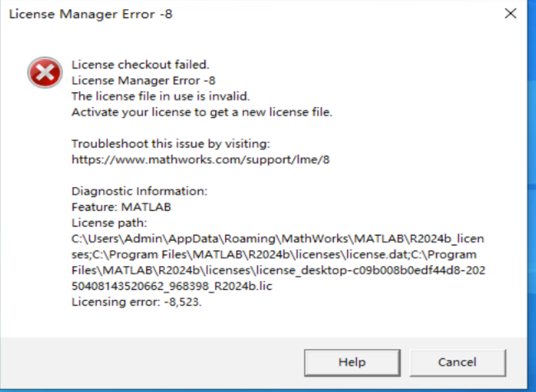The width and height of the screenshot is (536, 392).
Task: Dismiss the dialog with the X button
Action: tap(510, 14)
